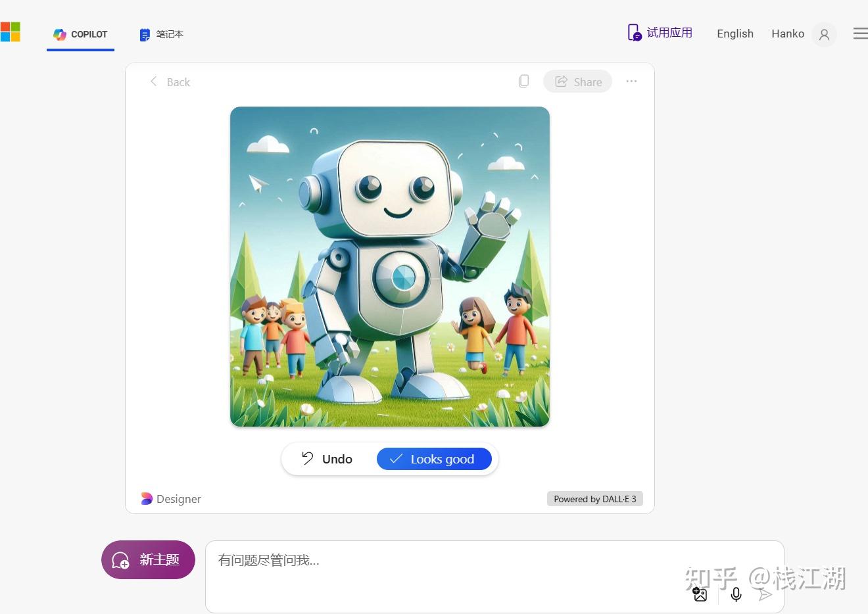Click the 试用应用 try app link
The width and height of the screenshot is (868, 614).
click(x=660, y=33)
